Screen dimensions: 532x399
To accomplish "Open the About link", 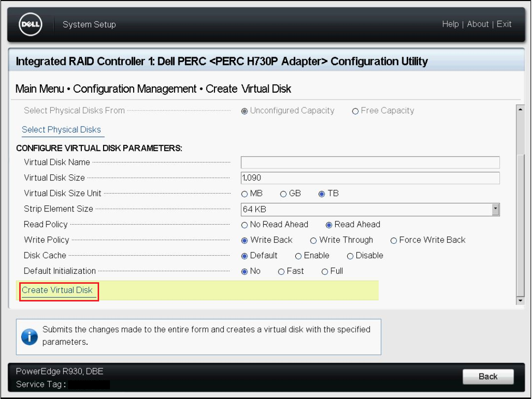I will pos(478,24).
